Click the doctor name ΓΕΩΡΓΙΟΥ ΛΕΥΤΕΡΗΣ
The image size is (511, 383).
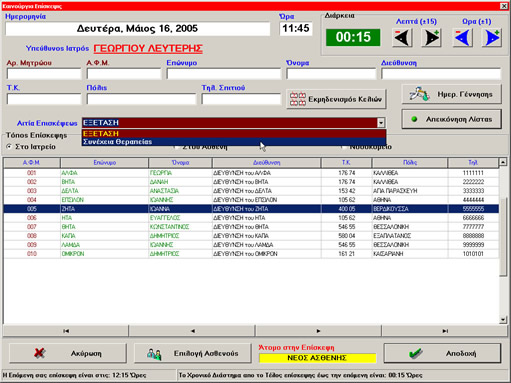pos(148,49)
